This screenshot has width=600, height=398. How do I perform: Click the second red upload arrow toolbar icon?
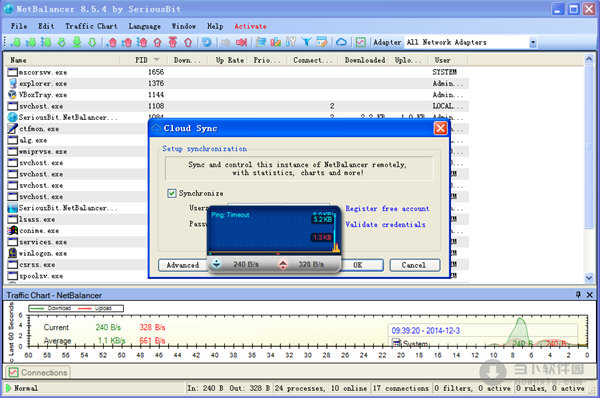[x=127, y=42]
